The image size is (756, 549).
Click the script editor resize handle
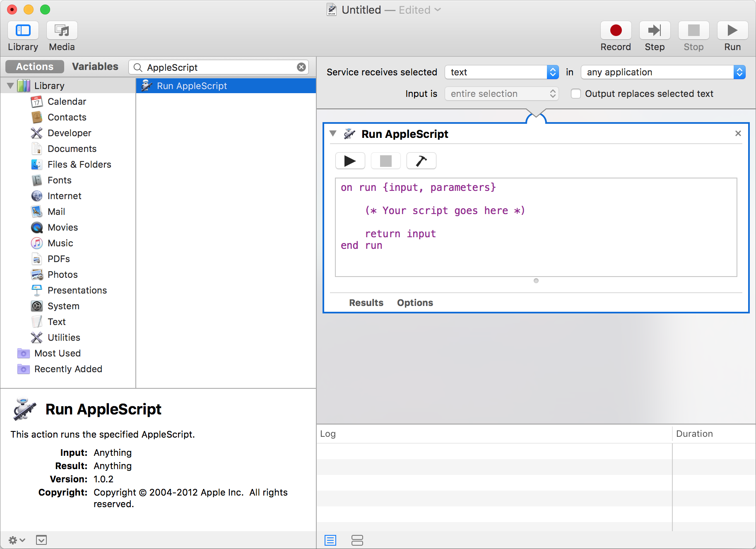pos(536,281)
